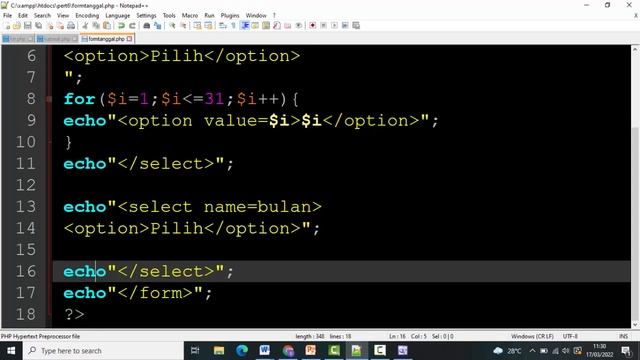
Task: Click the "length : 348 lines : 18" status entry
Action: (x=323, y=336)
